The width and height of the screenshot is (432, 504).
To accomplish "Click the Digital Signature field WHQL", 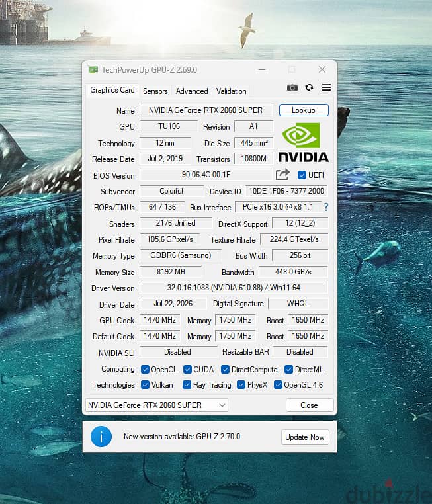I will 298,304.
